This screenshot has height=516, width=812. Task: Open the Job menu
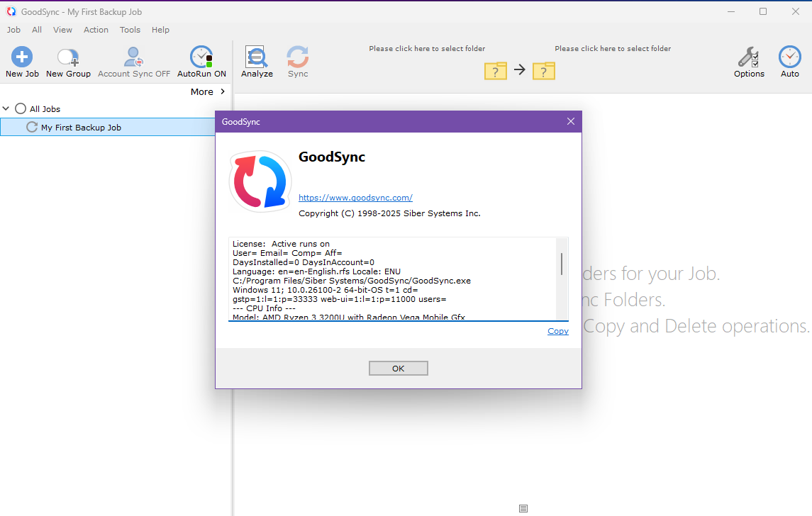(13, 30)
